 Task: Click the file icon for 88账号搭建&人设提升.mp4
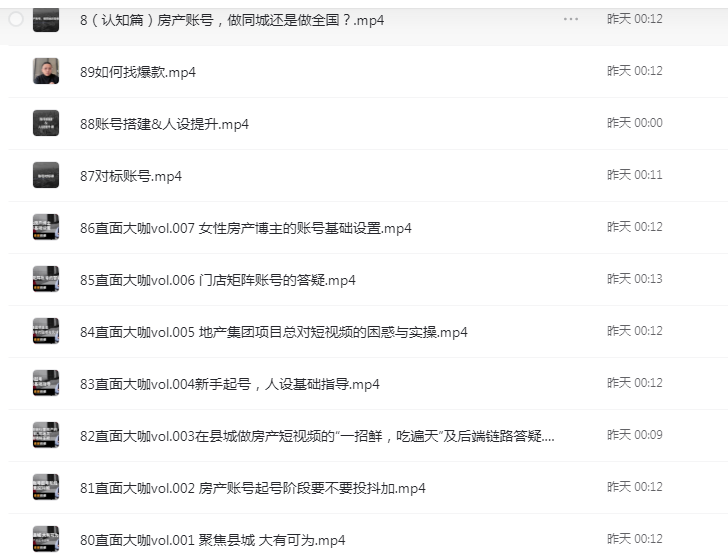pos(46,123)
